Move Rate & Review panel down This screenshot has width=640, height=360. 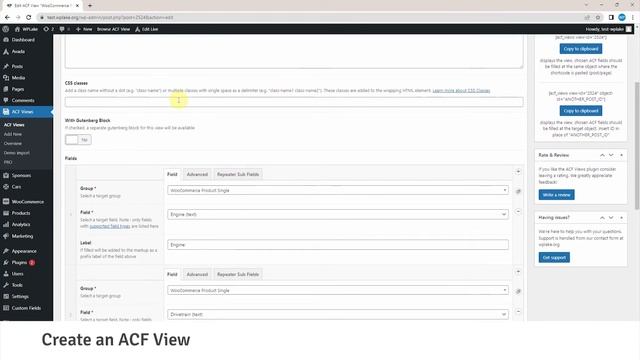pos(611,155)
